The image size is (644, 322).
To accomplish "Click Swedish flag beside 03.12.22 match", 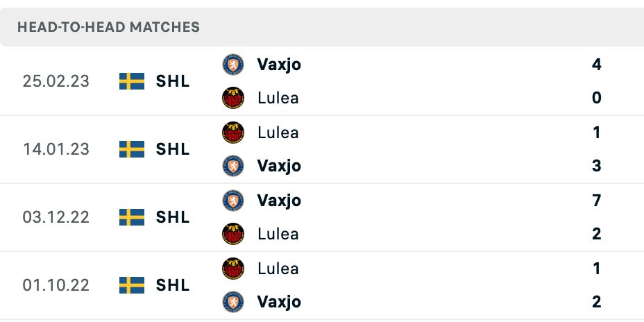I will [132, 217].
